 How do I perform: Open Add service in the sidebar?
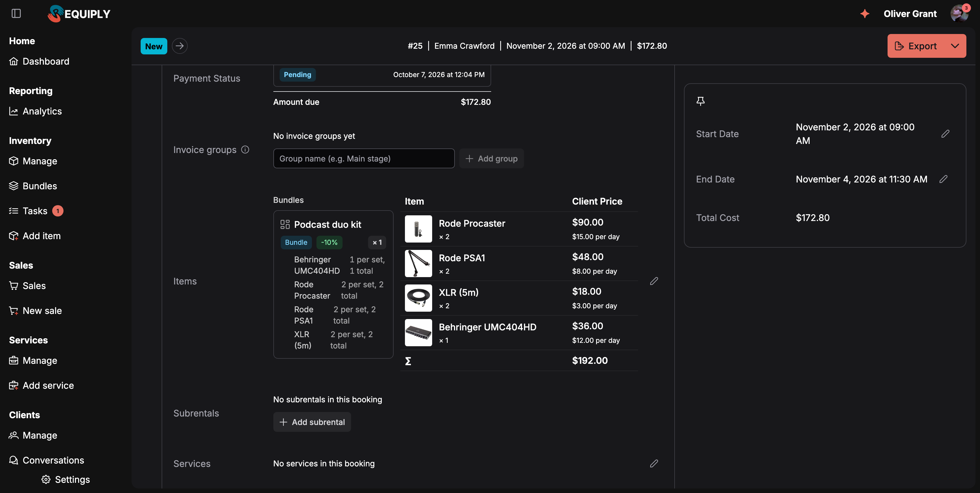[x=41, y=385]
